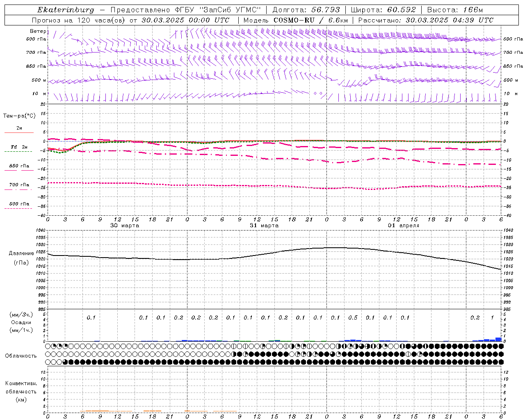Image resolution: width=525 pixels, height=420 pixels.
Task: Click the "850 гПа" temperature legend entry
Action: click(x=19, y=166)
